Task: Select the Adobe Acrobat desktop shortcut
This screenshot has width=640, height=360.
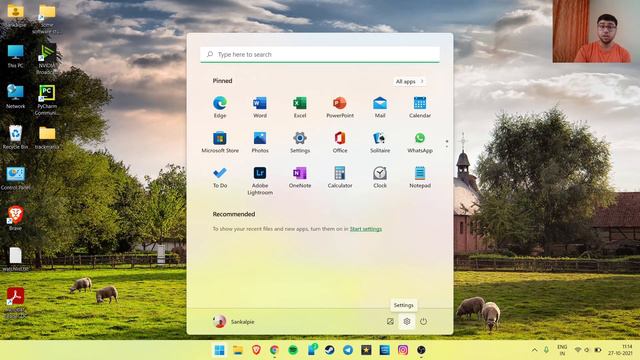Action: 16,302
